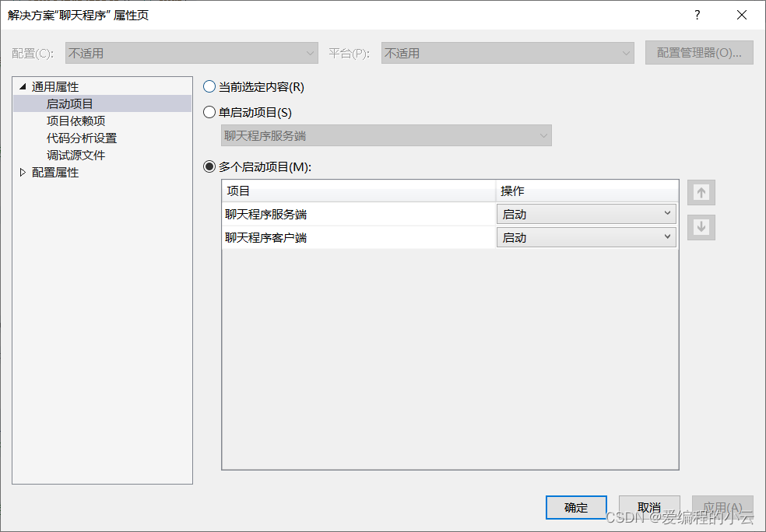
Task: Select 项目依赖项 in the tree
Action: point(76,121)
